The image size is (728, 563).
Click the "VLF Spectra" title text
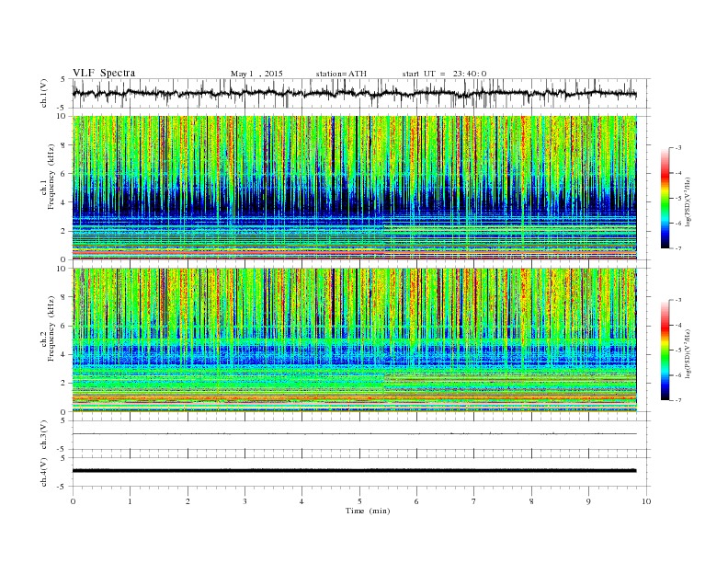coord(104,73)
